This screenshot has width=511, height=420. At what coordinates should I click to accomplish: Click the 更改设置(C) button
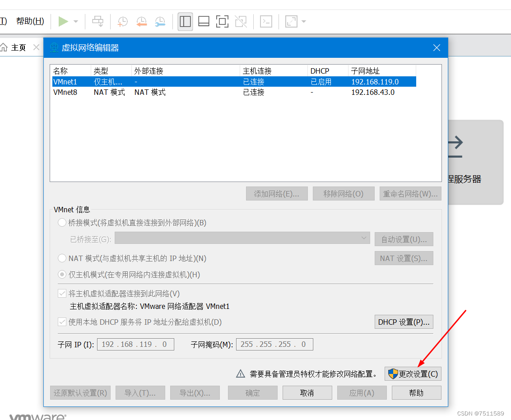pos(413,373)
